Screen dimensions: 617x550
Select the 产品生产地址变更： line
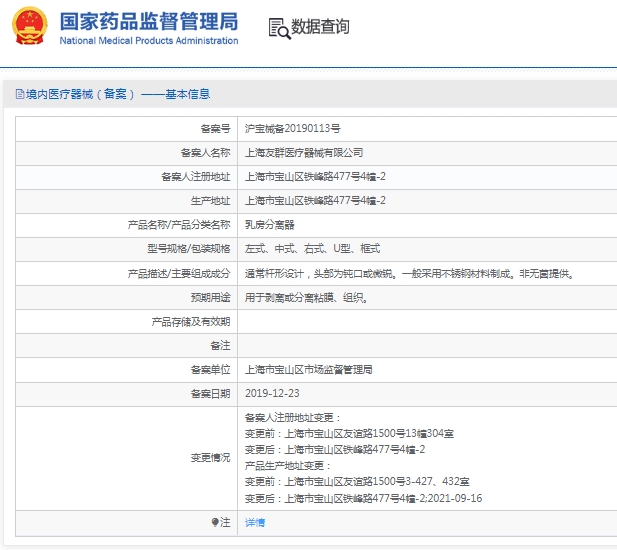click(288, 466)
